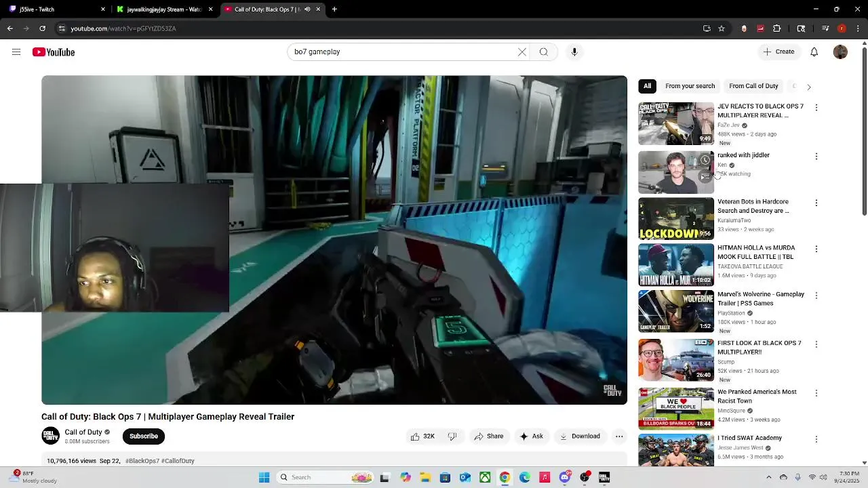Image resolution: width=868 pixels, height=488 pixels.
Task: Open options for JEV REACTS video
Action: [816, 108]
